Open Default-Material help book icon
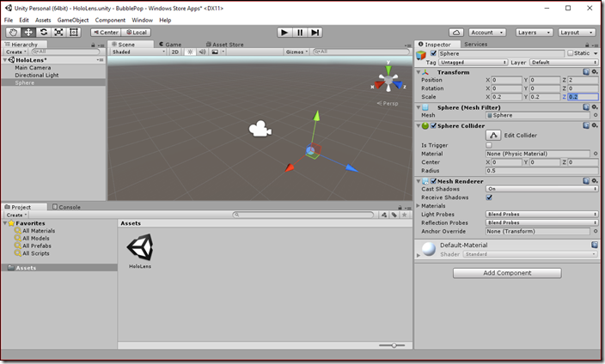This screenshot has height=364, width=605. 595,245
